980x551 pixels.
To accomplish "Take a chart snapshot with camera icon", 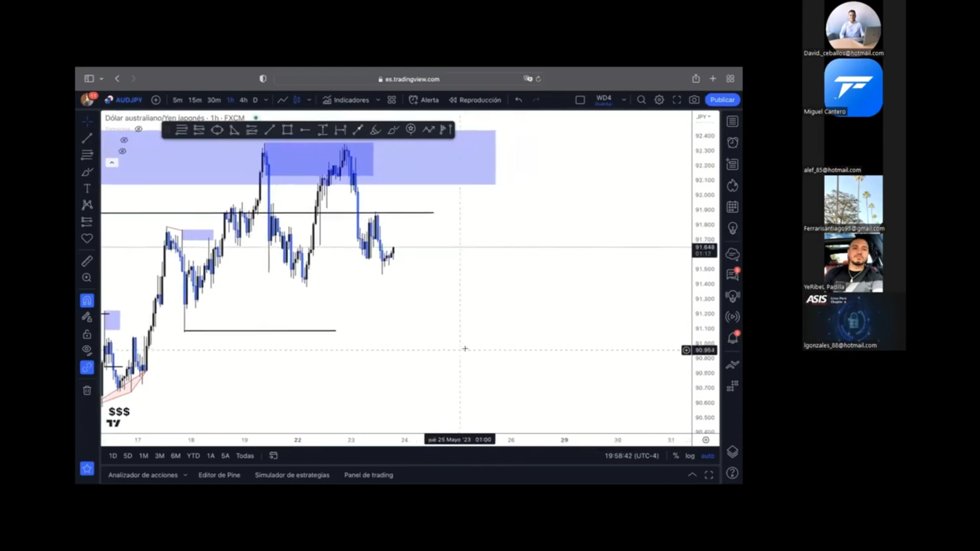I will 694,100.
